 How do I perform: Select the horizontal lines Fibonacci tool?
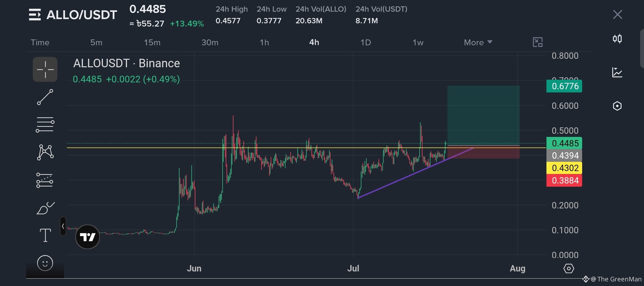tap(45, 124)
